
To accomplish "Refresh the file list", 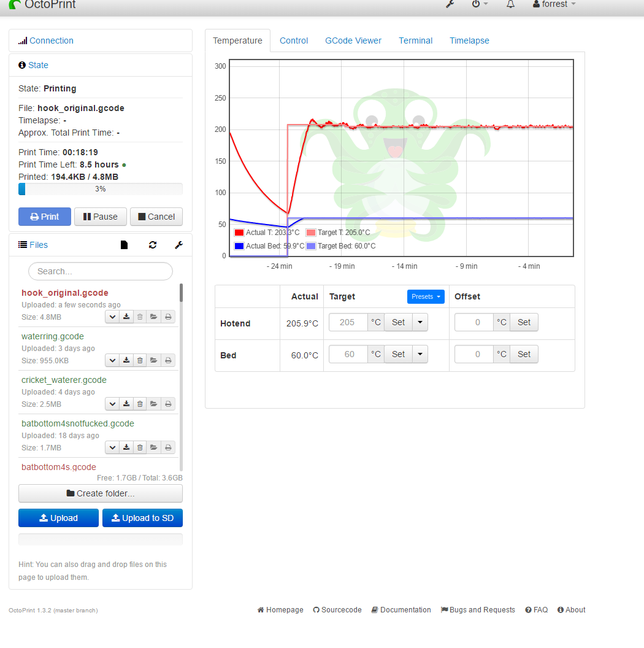I will click(x=152, y=244).
